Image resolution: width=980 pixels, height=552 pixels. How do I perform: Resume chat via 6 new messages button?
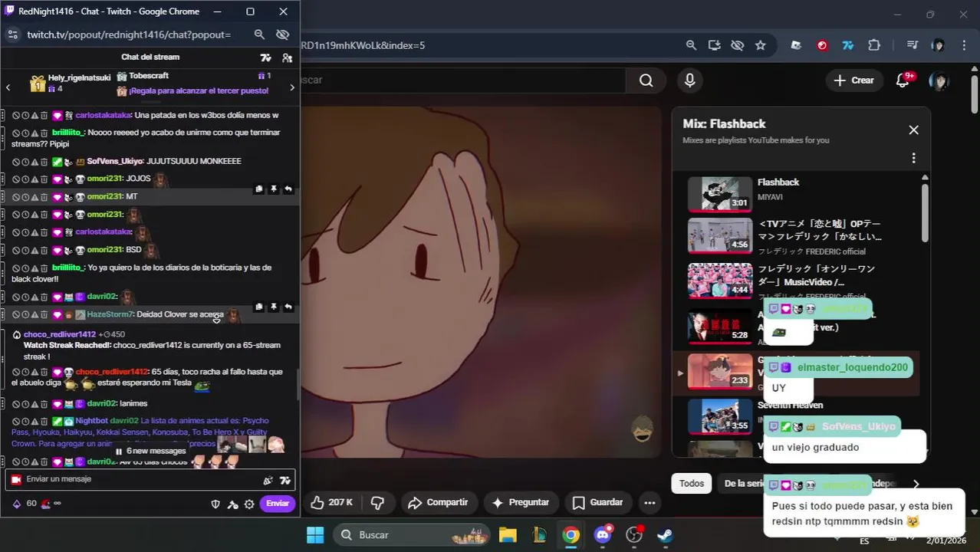[150, 451]
